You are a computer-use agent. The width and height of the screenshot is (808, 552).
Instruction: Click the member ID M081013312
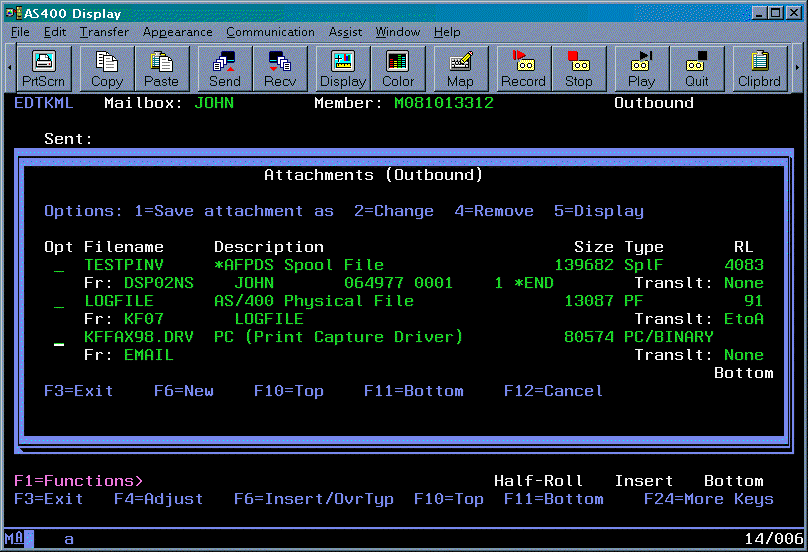[444, 103]
